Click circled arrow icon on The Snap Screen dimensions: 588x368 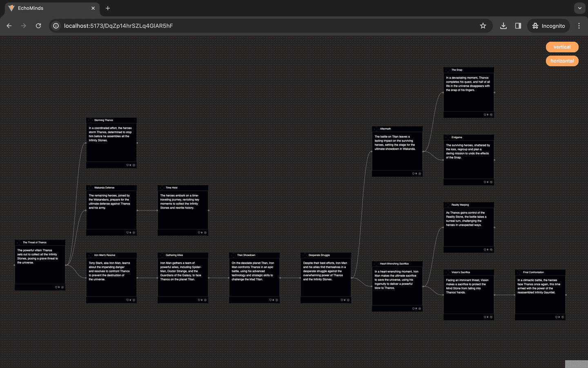(491, 115)
